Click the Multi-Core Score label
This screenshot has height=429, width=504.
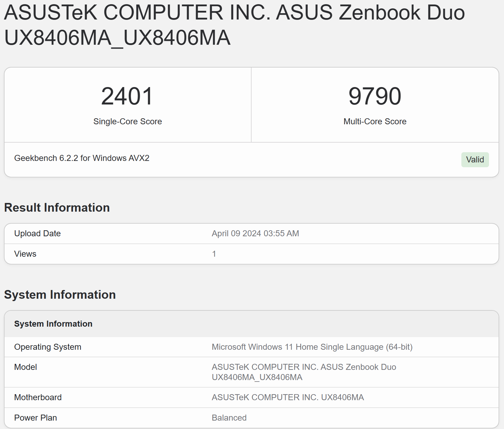coord(375,121)
